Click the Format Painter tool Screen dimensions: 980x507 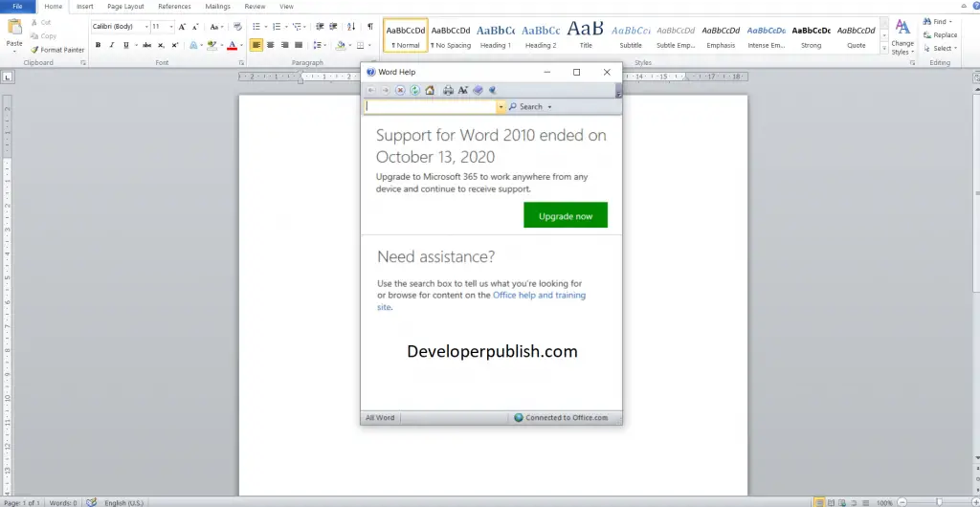[x=57, y=50]
